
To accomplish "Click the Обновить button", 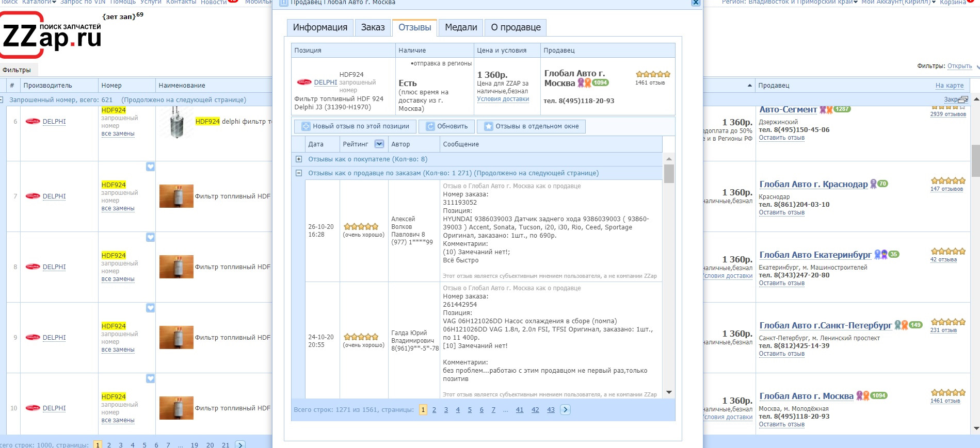I will coord(446,126).
